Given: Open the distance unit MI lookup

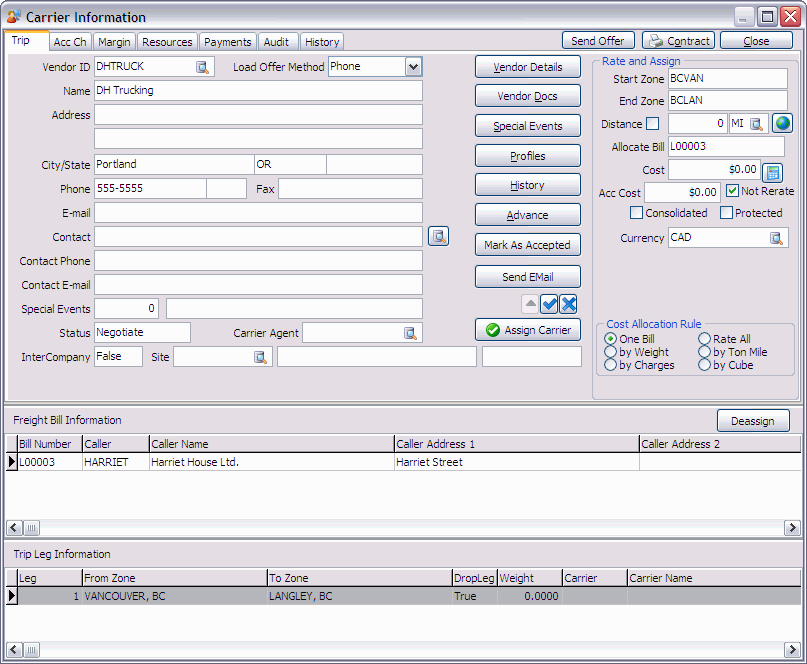Looking at the screenshot, I should pyautogui.click(x=757, y=124).
